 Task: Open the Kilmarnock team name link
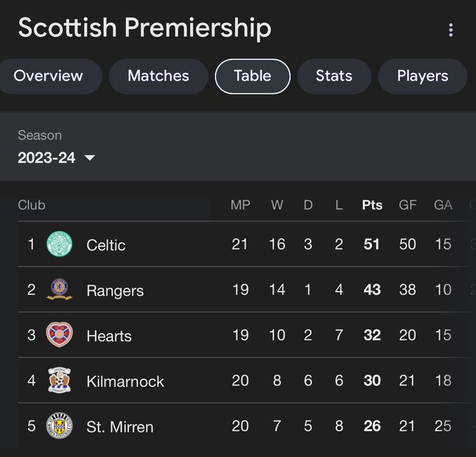coord(125,381)
